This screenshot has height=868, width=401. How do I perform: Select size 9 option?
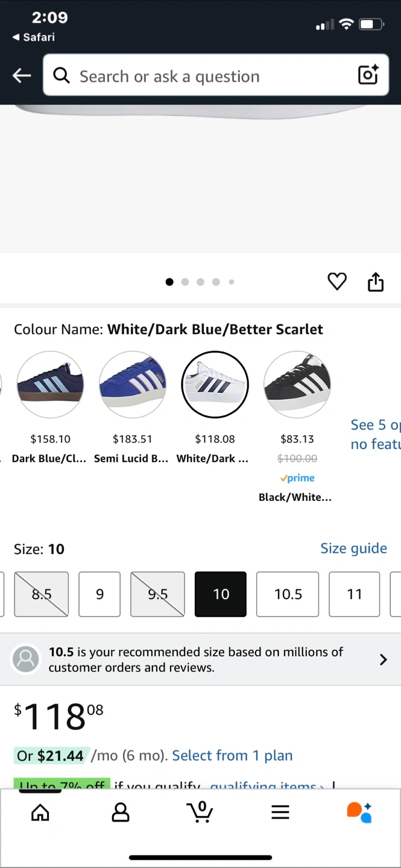coord(99,594)
